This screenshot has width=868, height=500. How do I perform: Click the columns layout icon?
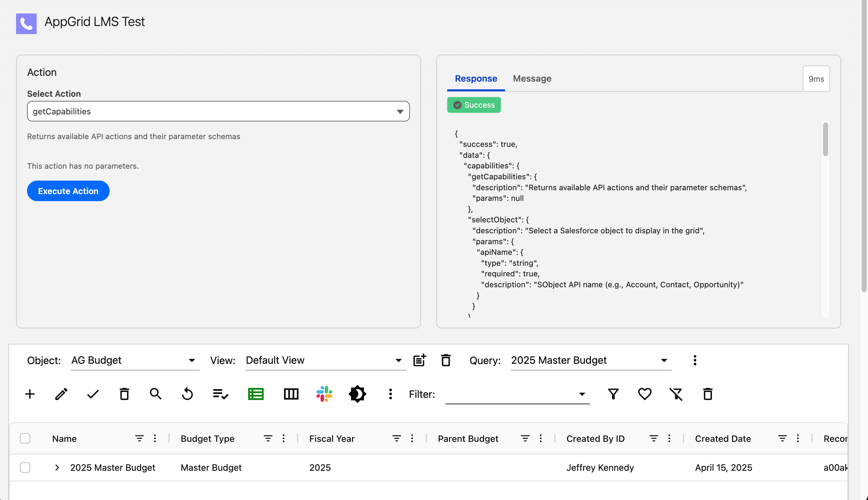click(291, 394)
